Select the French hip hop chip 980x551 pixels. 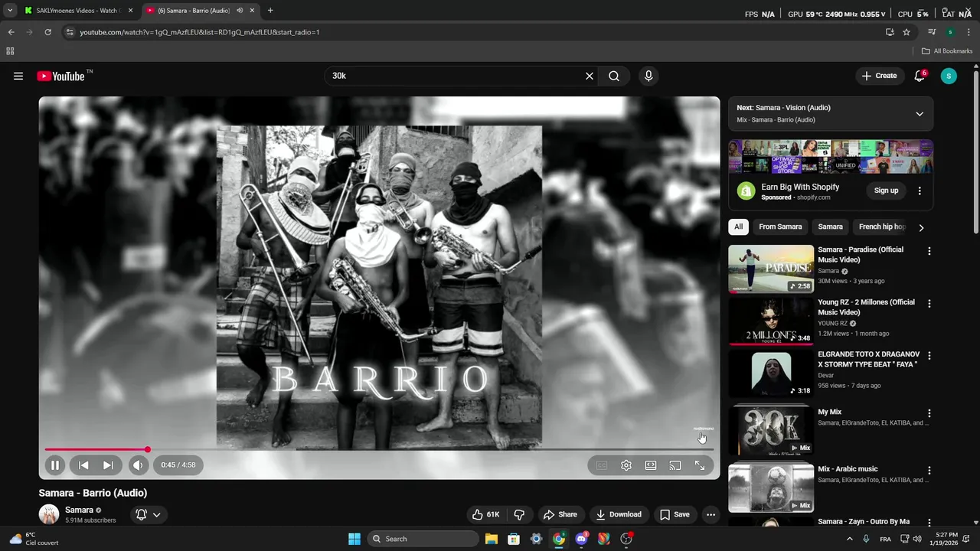pyautogui.click(x=882, y=227)
